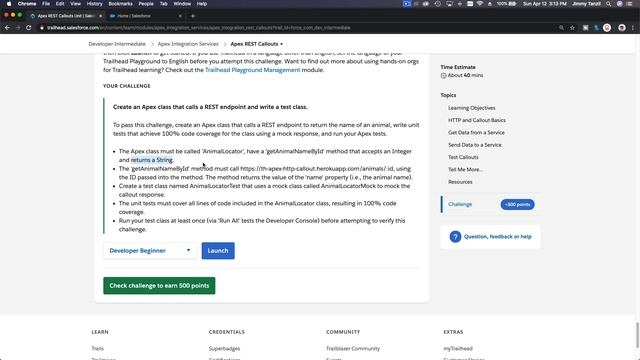This screenshot has height=360, width=640.
Task: Open the Chrome profile avatar
Action: coord(622,28)
